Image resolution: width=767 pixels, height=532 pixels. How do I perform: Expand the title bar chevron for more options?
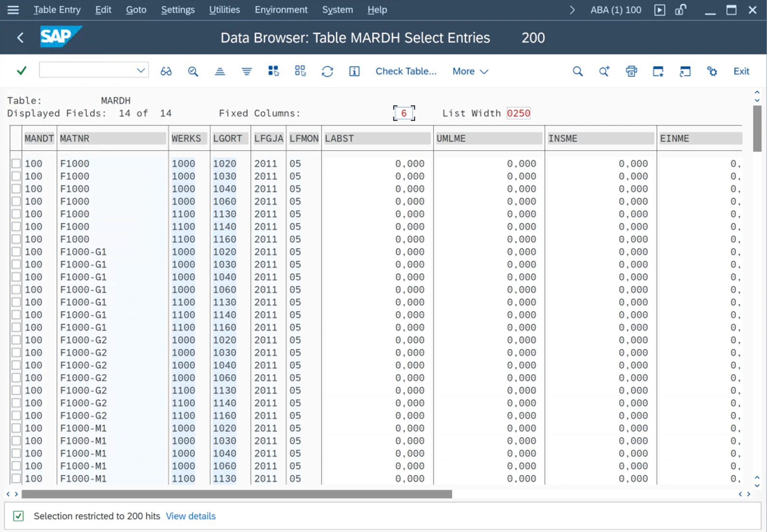572,10
